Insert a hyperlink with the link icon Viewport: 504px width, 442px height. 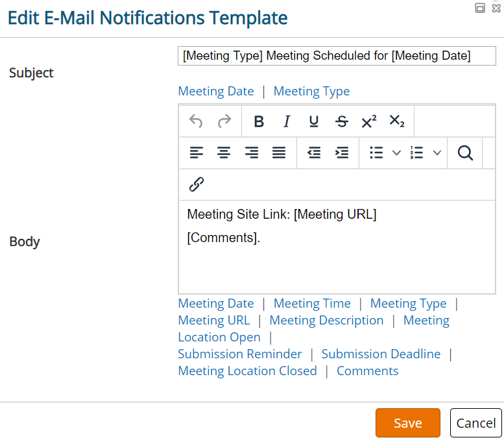pos(197,184)
